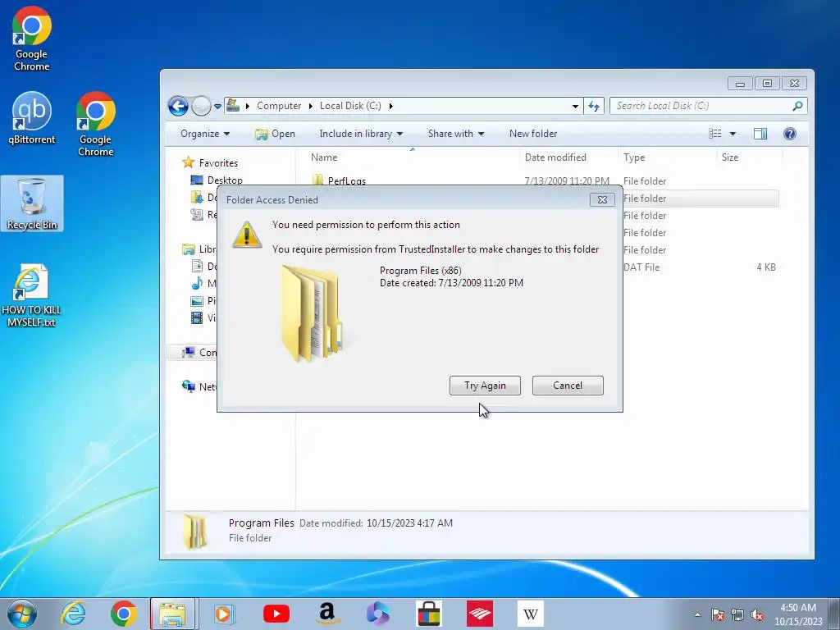Image resolution: width=840 pixels, height=630 pixels.
Task: Click the yellow warning icon in the dialog
Action: [x=246, y=235]
